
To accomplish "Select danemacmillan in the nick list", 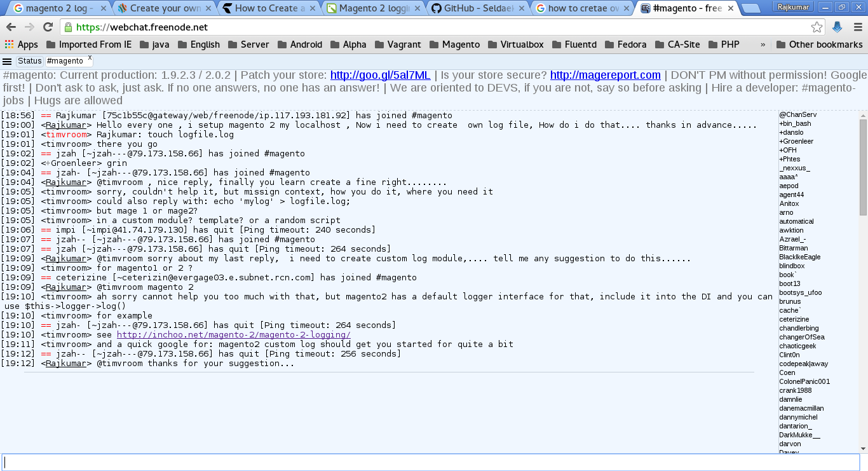I will coord(802,408).
